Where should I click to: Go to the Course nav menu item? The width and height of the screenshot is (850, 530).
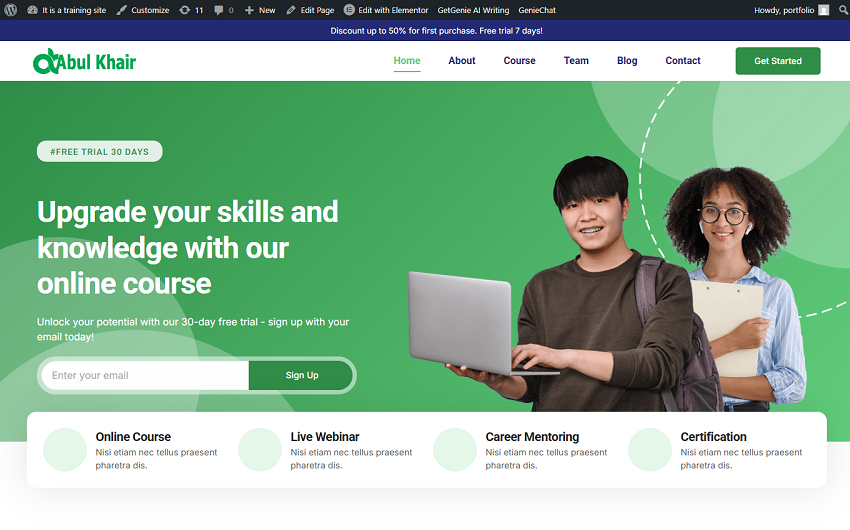tap(519, 61)
